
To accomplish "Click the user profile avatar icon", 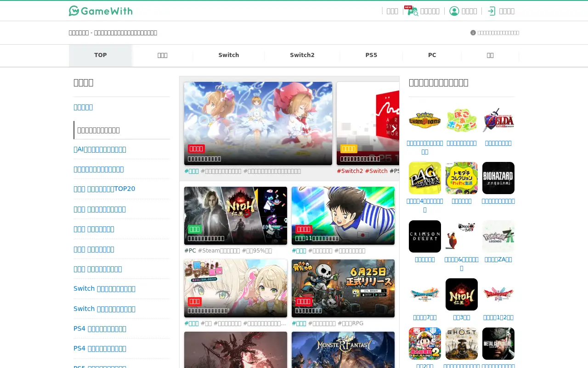I will (x=454, y=11).
